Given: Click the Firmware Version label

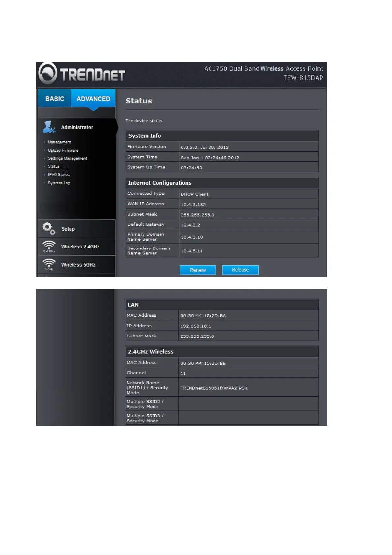Looking at the screenshot, I should [147, 147].
